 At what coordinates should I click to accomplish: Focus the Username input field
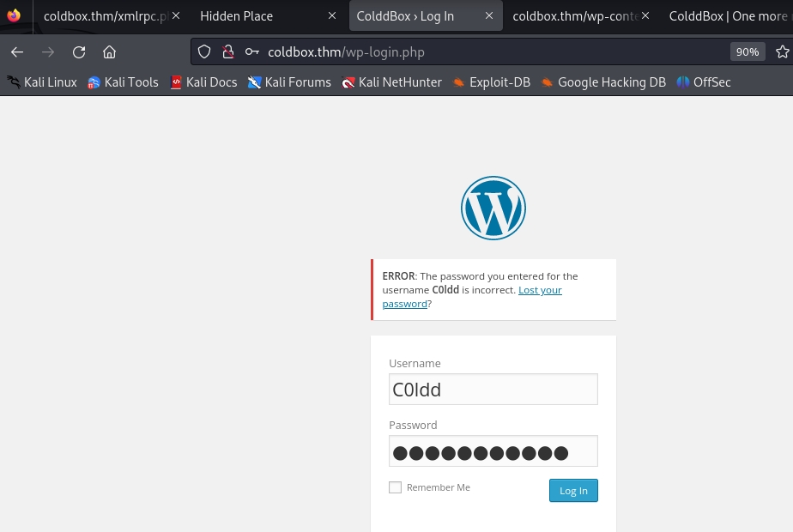(493, 390)
